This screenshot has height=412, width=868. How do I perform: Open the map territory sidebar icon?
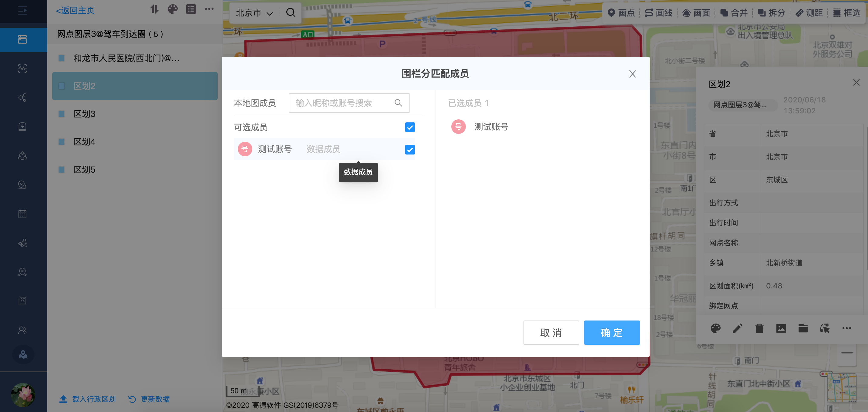click(23, 354)
